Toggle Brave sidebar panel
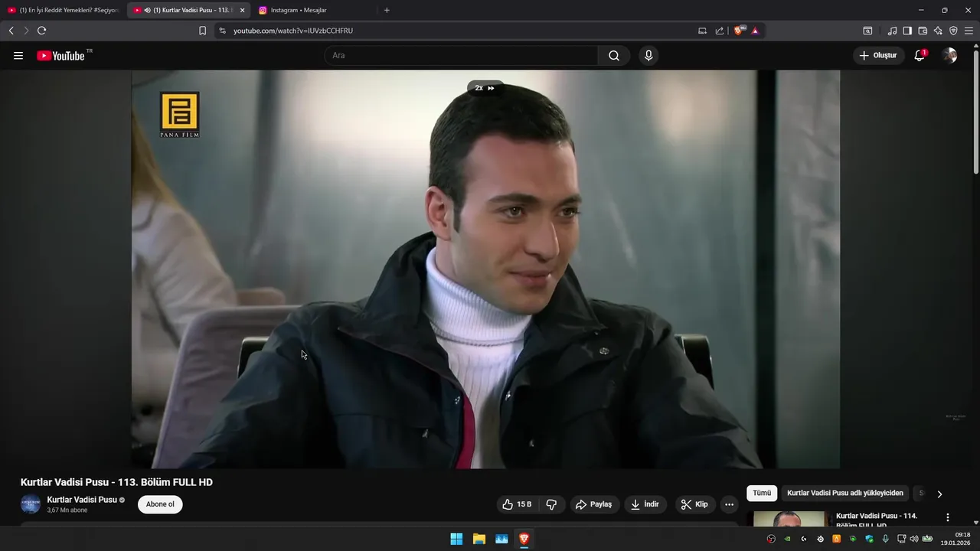The width and height of the screenshot is (980, 551). click(907, 31)
